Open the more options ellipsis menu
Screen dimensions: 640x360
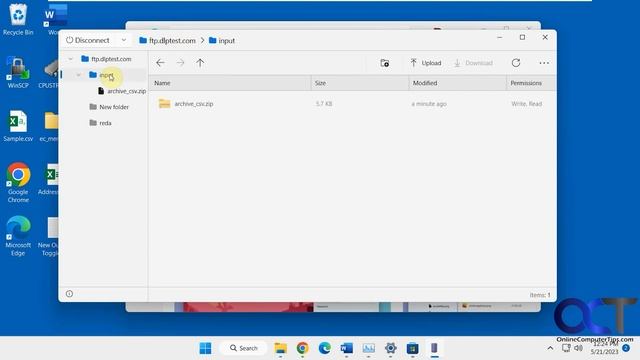pyautogui.click(x=544, y=63)
